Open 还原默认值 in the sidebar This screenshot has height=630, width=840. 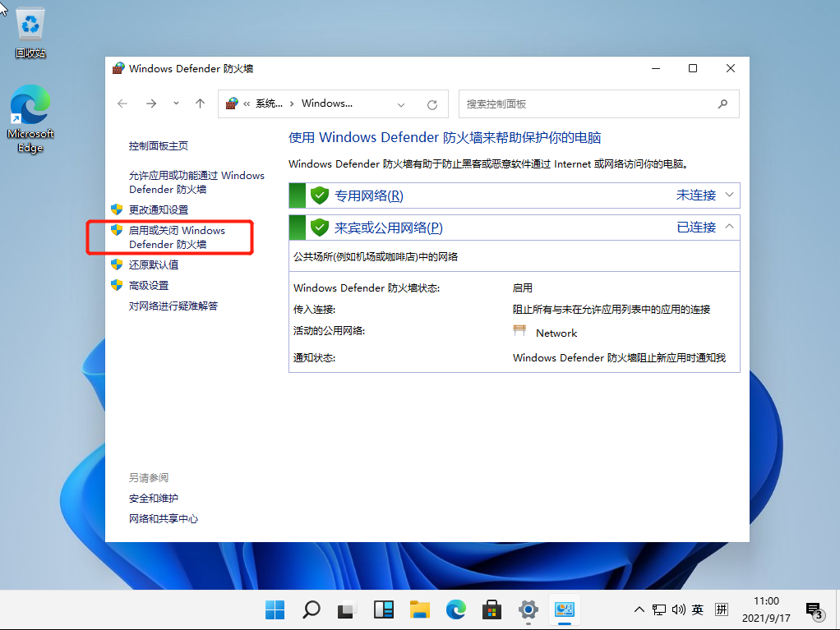pyautogui.click(x=154, y=264)
